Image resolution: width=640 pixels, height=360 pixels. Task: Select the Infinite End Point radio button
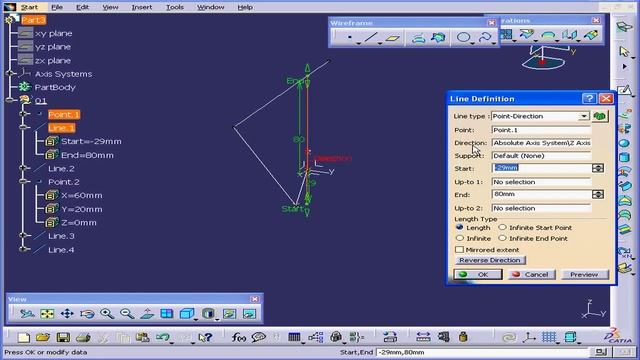[502, 238]
